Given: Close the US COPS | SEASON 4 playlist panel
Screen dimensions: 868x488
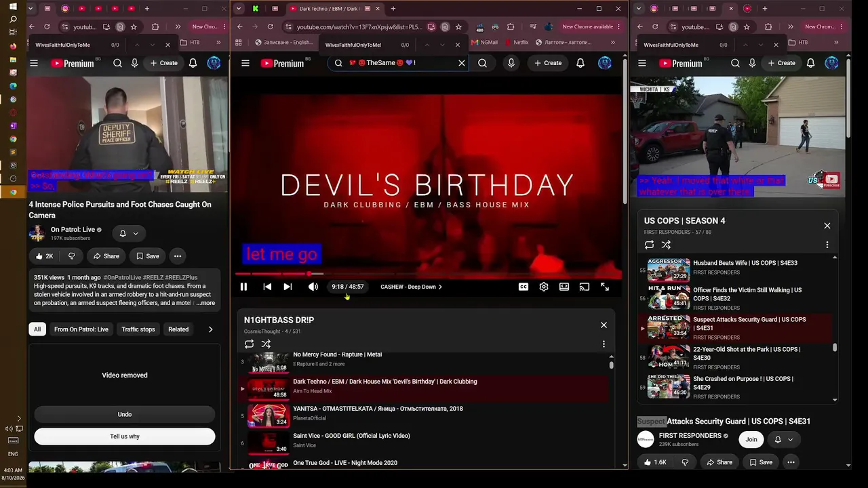Looking at the screenshot, I should coord(827,226).
